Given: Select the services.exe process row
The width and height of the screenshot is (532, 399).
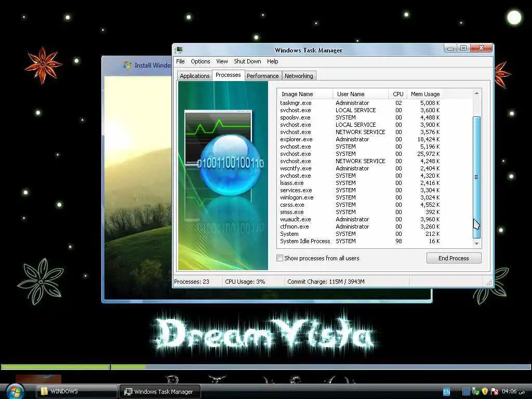Looking at the screenshot, I should click(x=360, y=190).
